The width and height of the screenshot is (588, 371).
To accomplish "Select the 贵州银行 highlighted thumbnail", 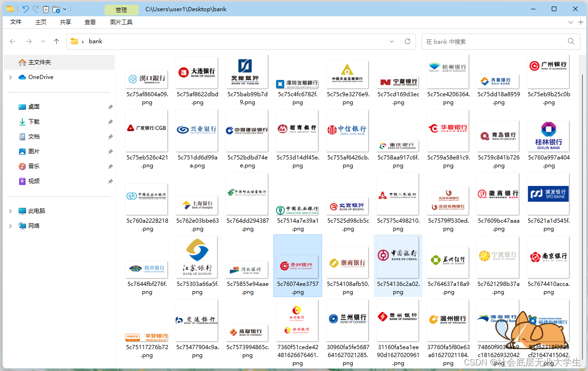I will click(x=297, y=266).
